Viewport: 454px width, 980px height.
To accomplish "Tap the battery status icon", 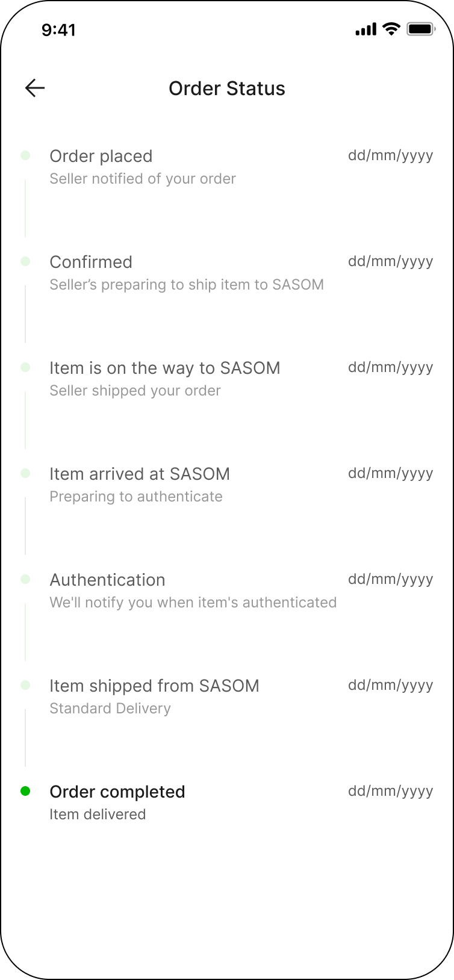I will (420, 29).
